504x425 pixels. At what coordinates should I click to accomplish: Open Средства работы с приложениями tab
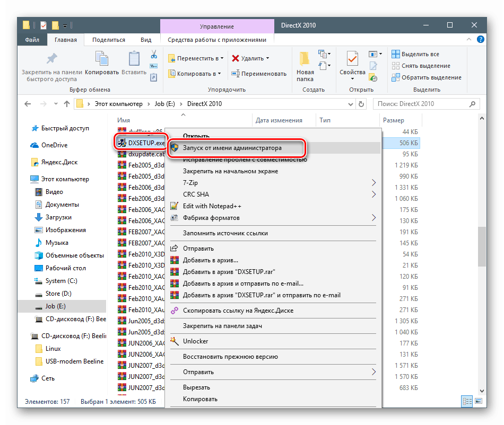217,40
